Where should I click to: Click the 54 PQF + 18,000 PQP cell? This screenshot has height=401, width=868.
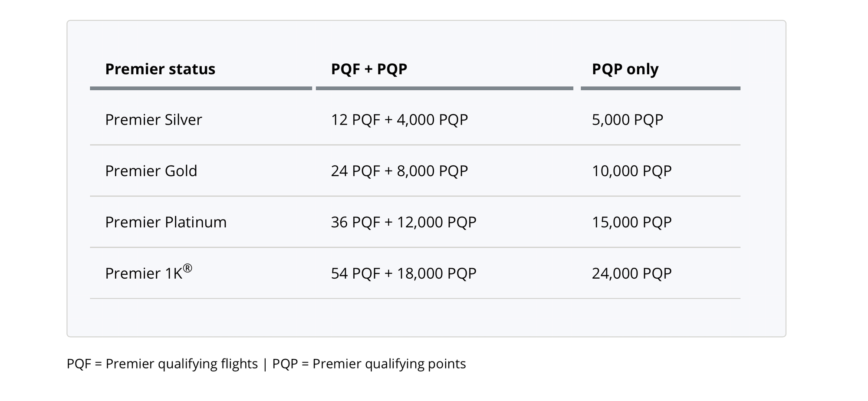(x=404, y=273)
